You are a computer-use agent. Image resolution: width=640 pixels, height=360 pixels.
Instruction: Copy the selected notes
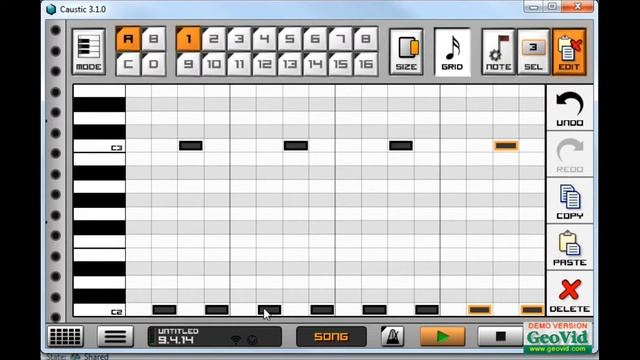click(570, 201)
